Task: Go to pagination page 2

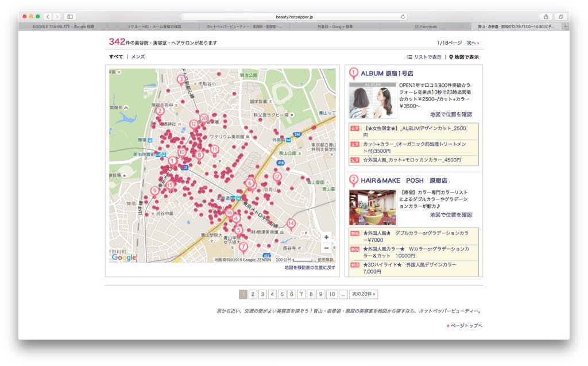Action: [x=253, y=294]
